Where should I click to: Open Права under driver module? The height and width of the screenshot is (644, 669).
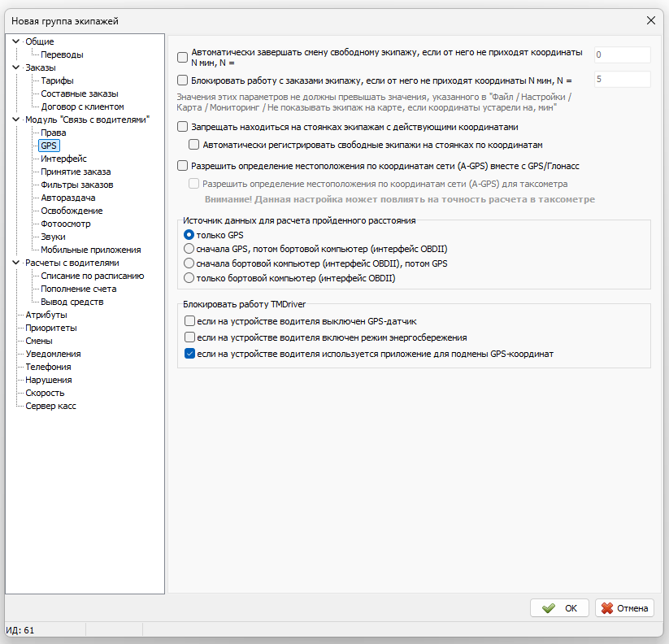click(x=54, y=133)
